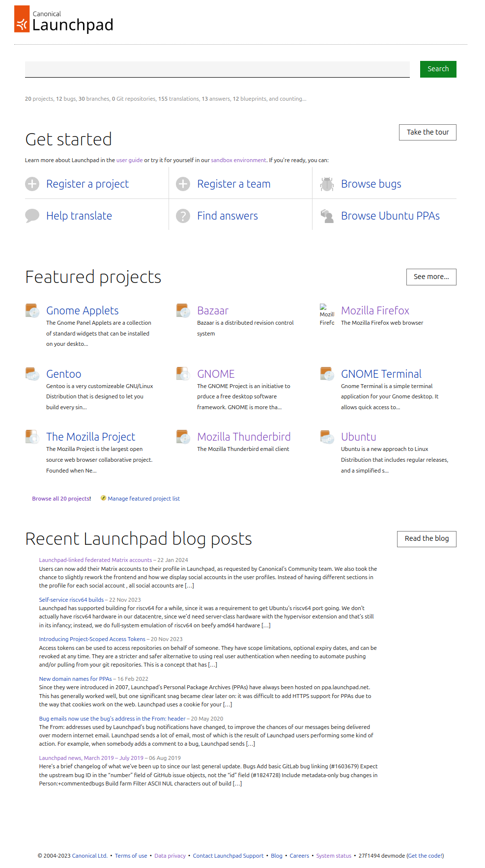Click the System status footer link

click(x=334, y=856)
